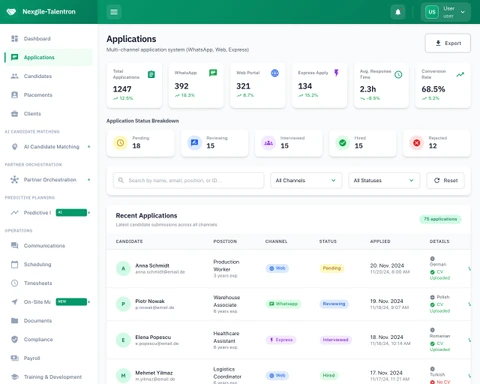Click the 1247 total applications value
This screenshot has height=384, width=480.
(122, 89)
